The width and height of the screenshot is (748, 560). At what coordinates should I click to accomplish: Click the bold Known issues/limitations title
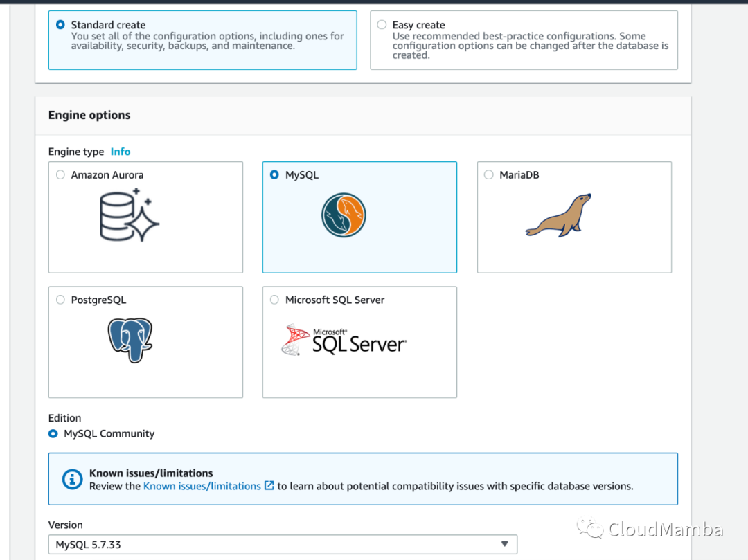coord(151,473)
